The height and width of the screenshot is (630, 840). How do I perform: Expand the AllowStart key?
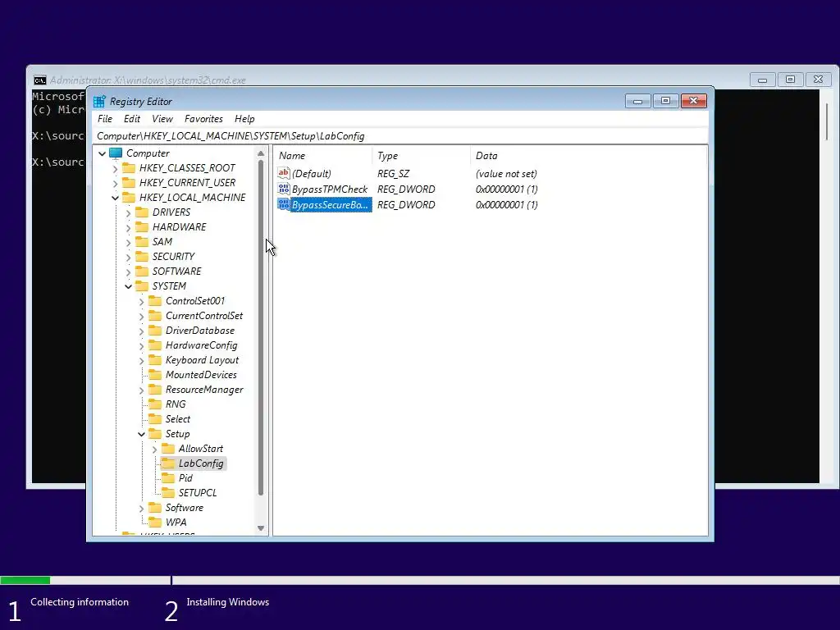[155, 449]
